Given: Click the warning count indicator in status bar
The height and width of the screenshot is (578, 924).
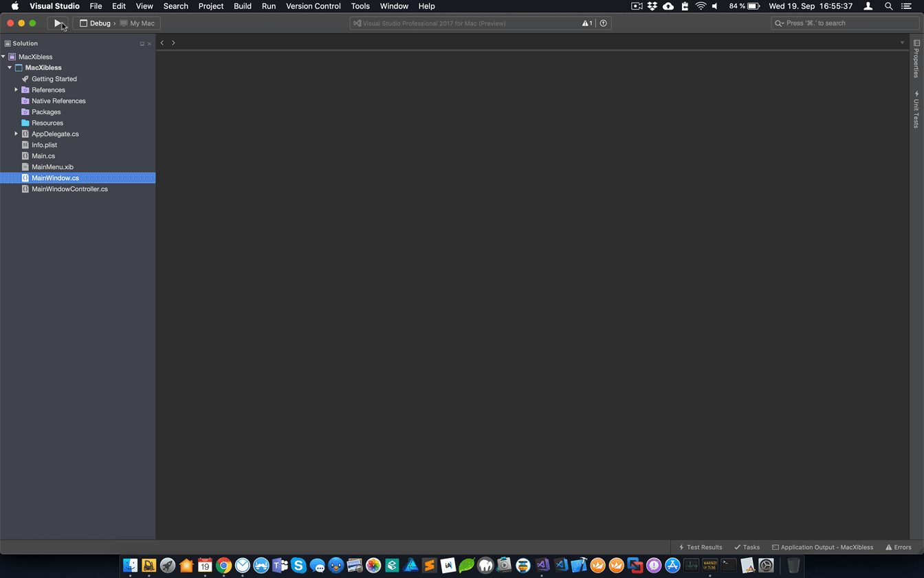Looking at the screenshot, I should (587, 23).
